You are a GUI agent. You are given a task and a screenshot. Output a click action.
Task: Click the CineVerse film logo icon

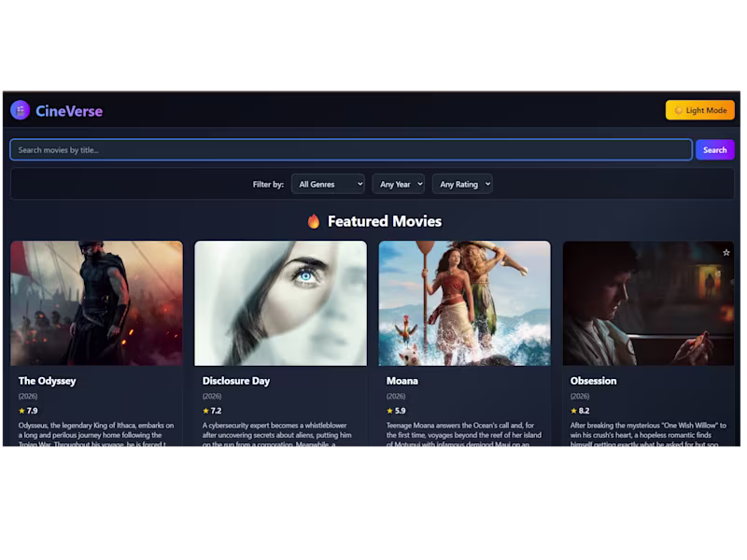tap(20, 110)
